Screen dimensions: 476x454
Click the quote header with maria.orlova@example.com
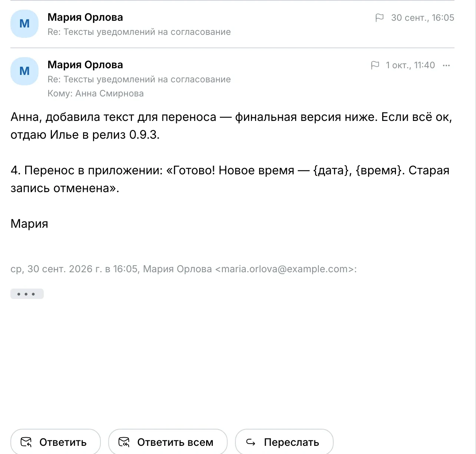(184, 269)
